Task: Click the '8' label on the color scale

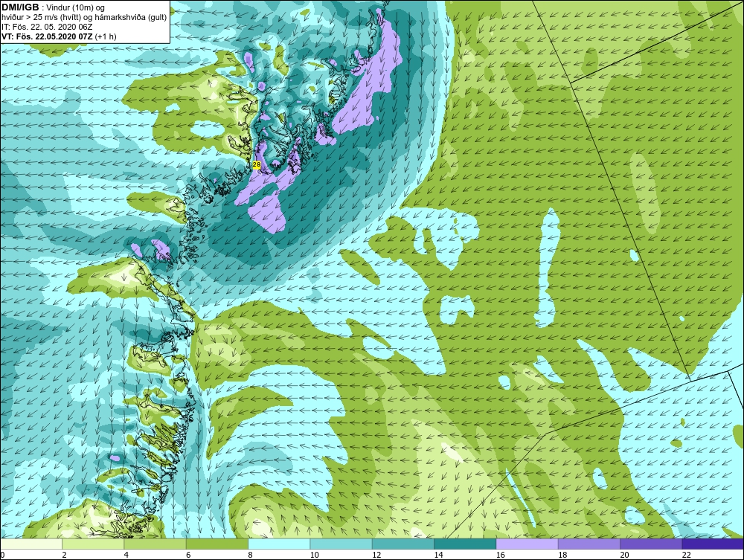Action: (x=251, y=556)
